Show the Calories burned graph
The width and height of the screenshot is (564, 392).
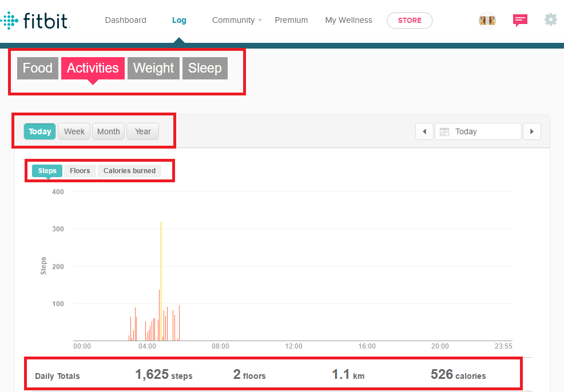point(129,171)
